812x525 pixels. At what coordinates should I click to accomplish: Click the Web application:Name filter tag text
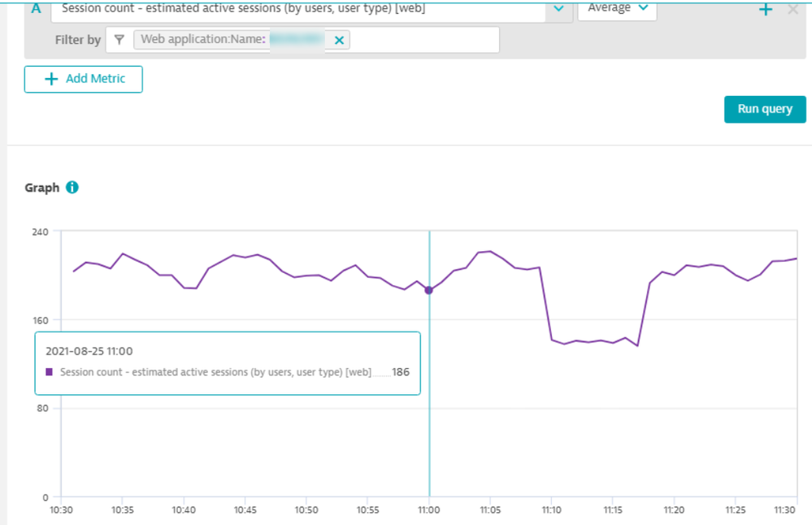point(204,40)
